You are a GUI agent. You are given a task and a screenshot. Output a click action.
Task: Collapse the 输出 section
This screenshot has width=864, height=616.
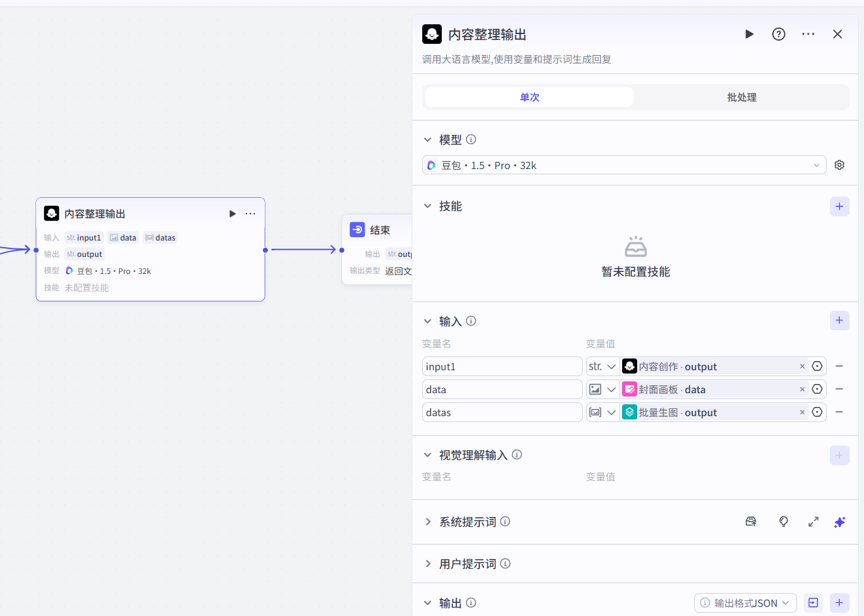(x=427, y=603)
